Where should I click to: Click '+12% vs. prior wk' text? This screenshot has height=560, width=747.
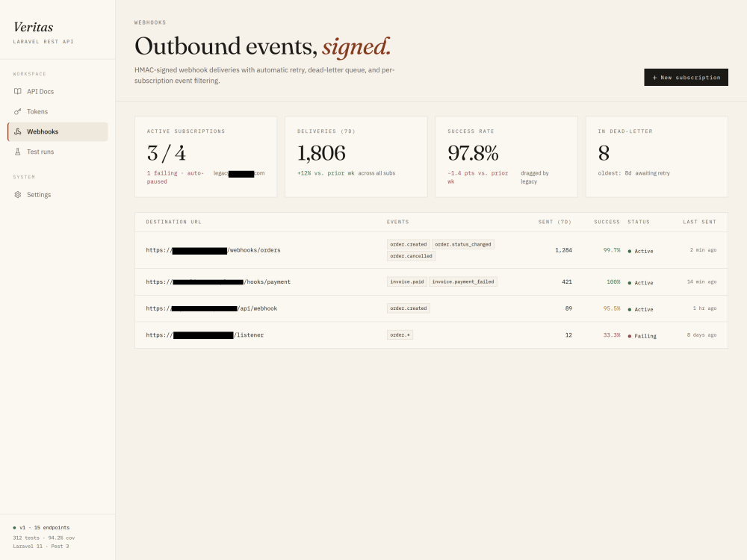[326, 173]
